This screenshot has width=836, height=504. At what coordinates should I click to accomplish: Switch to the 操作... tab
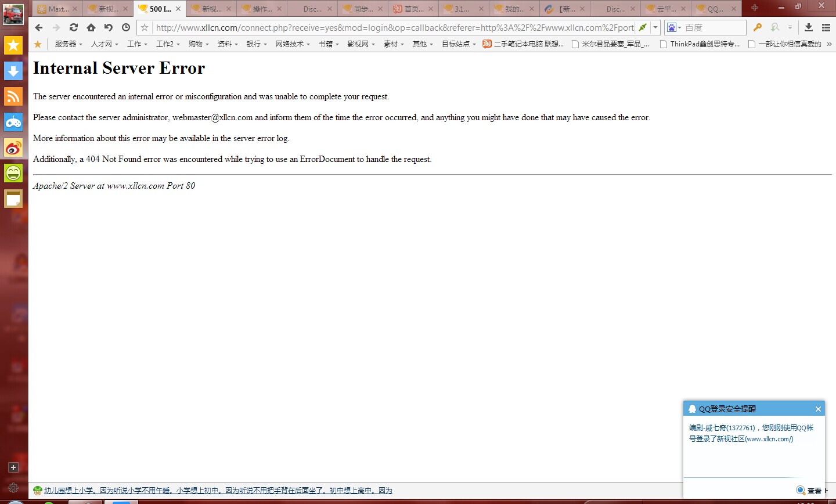coord(262,9)
